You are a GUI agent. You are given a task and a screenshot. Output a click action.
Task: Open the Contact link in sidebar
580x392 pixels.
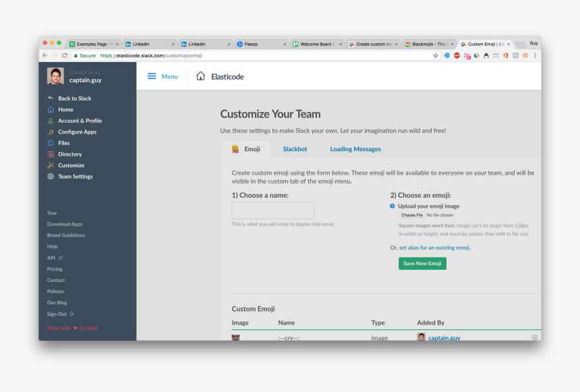pyautogui.click(x=56, y=280)
